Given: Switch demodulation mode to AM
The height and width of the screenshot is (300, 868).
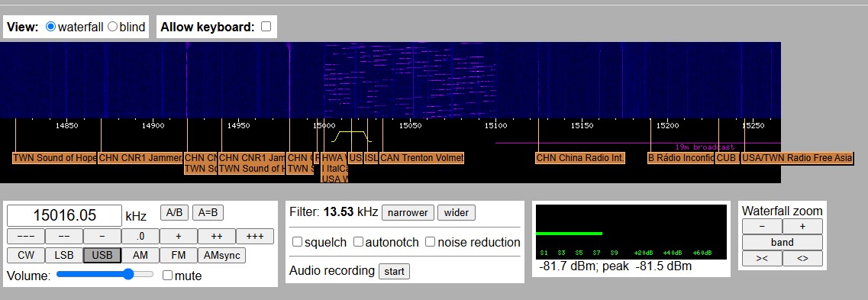Looking at the screenshot, I should click(140, 255).
